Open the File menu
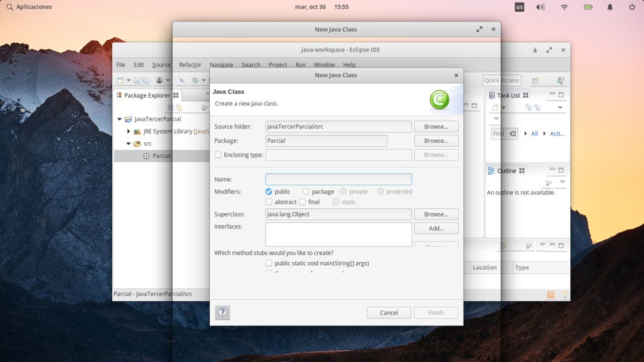The width and height of the screenshot is (644, 362). [x=121, y=64]
